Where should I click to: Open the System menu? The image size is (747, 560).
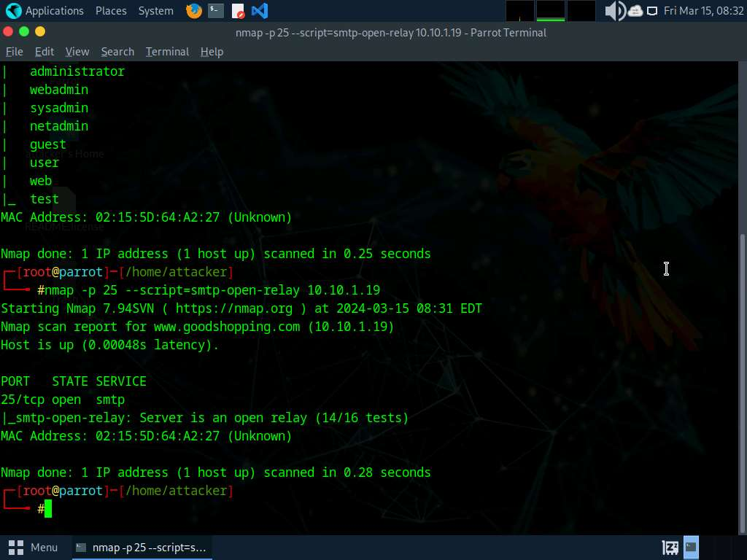155,11
